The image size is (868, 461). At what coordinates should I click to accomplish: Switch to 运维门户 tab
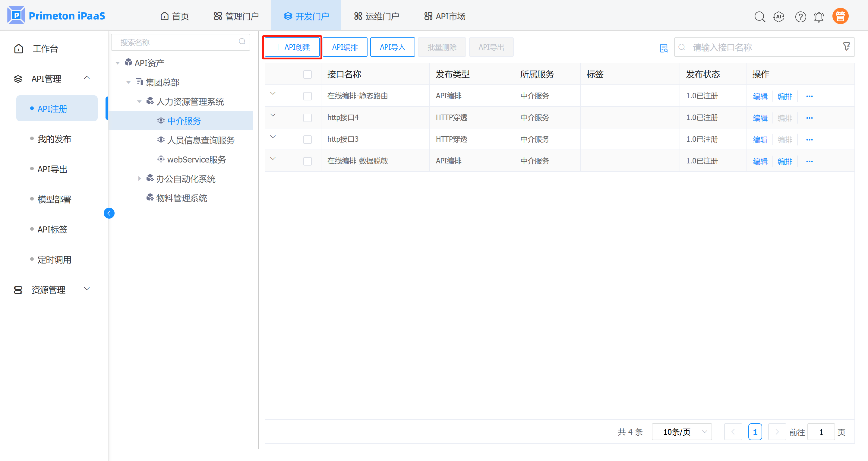coord(376,16)
